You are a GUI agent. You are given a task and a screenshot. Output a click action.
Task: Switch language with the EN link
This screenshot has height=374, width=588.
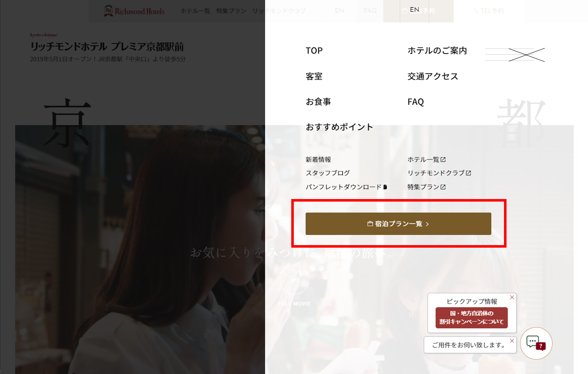pyautogui.click(x=415, y=10)
